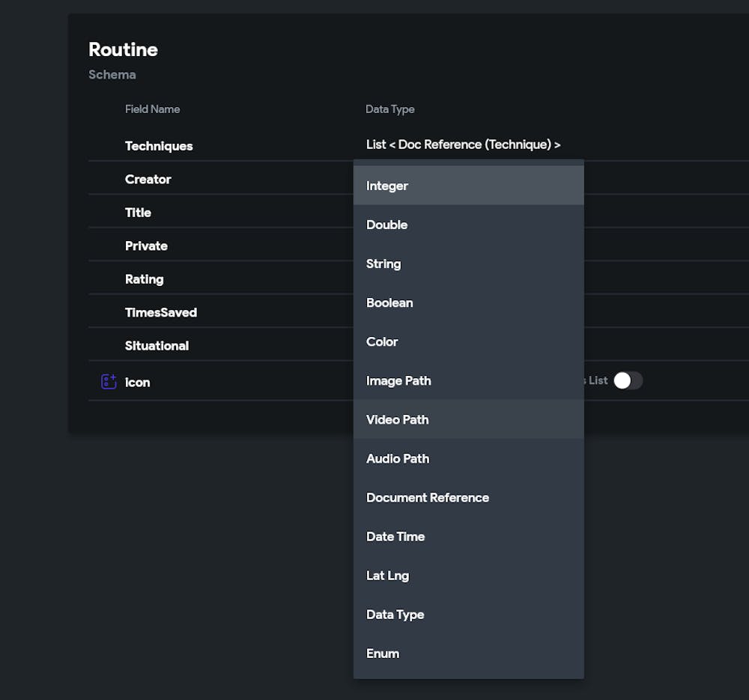This screenshot has height=700, width=749.
Task: Pick Document Reference option
Action: click(428, 497)
